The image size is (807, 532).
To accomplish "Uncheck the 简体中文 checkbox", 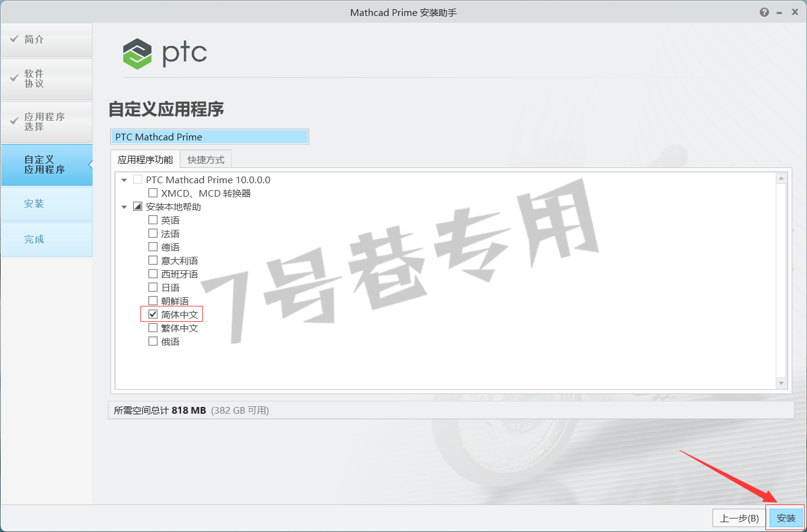I will tap(153, 314).
